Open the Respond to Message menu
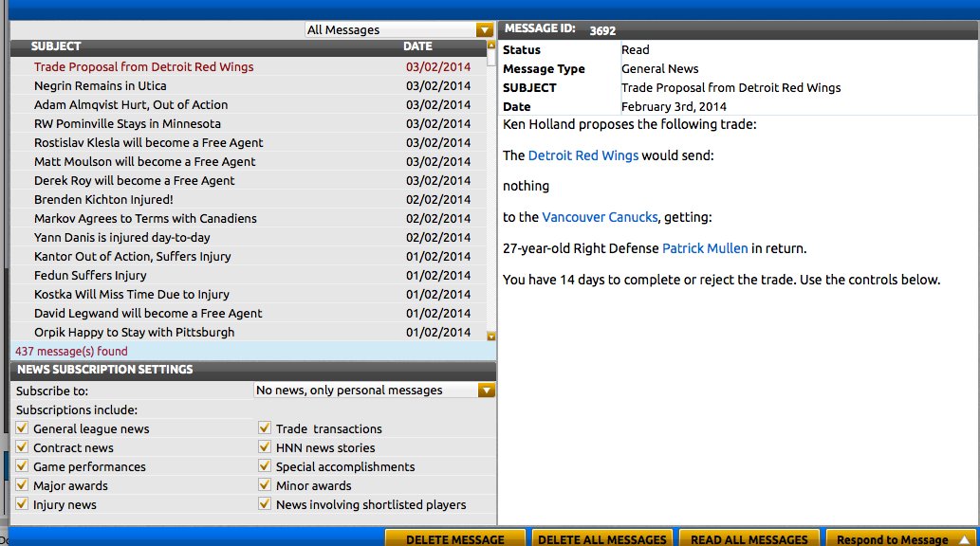Image resolution: width=980 pixels, height=546 pixels. coord(900,539)
